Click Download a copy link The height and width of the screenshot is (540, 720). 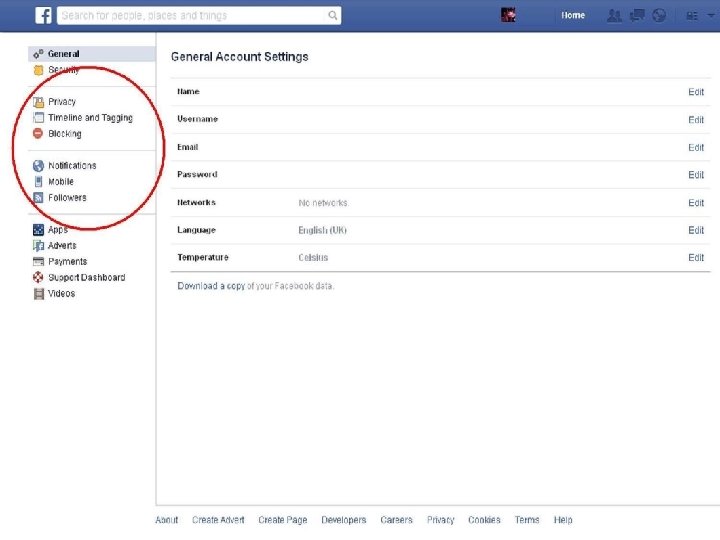211,286
